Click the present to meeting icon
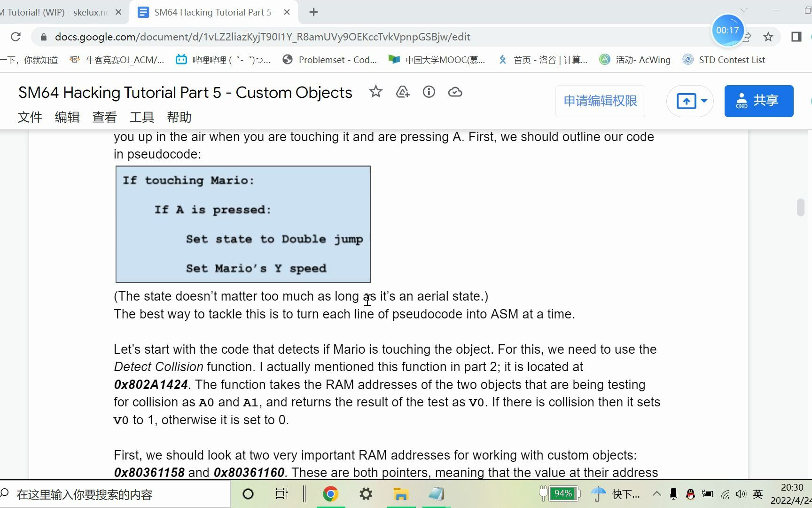The width and height of the screenshot is (812, 508). [686, 101]
